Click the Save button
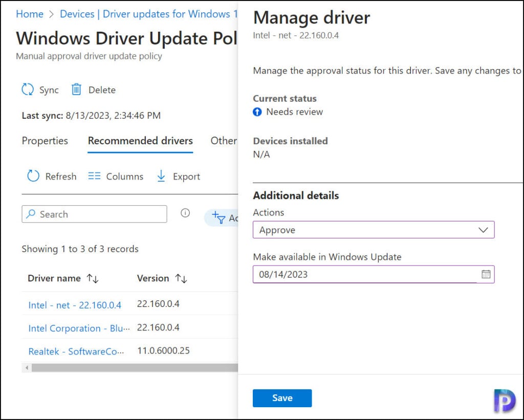The width and height of the screenshot is (524, 420). 282,398
